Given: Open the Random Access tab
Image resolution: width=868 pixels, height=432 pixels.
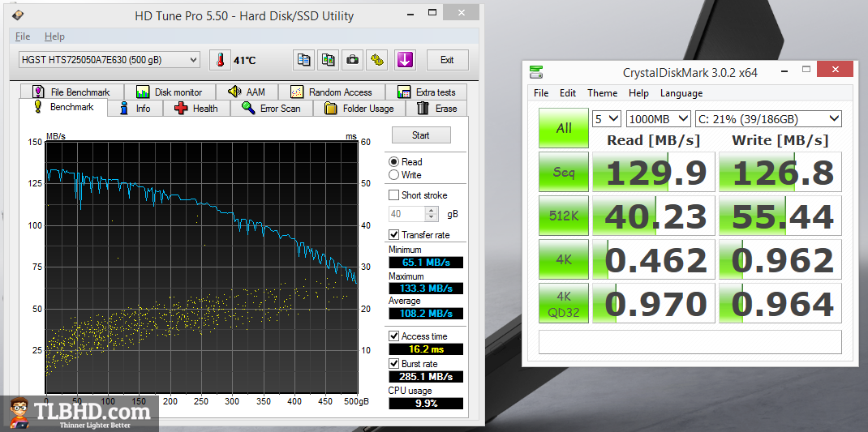Looking at the screenshot, I should click(331, 92).
